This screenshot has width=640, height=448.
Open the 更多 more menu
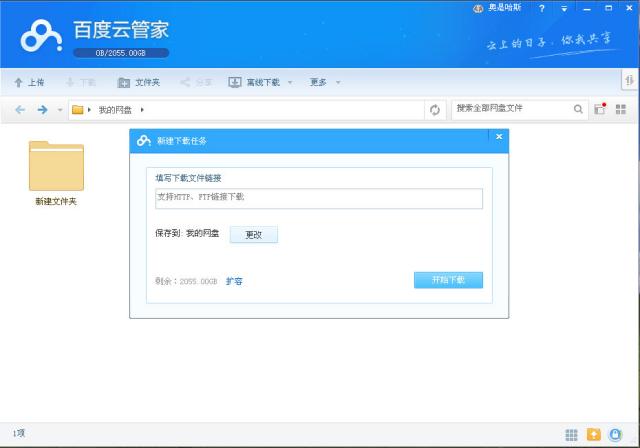point(318,82)
